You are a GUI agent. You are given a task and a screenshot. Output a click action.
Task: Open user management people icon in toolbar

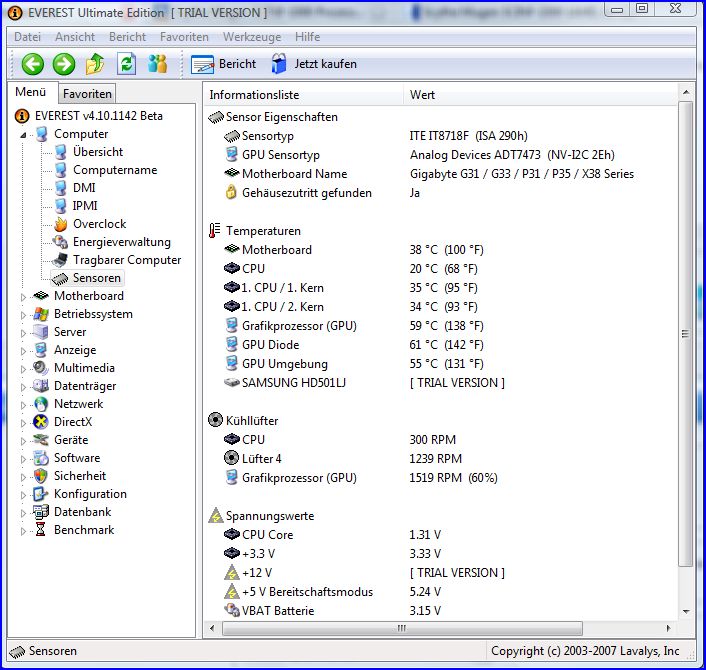point(158,64)
